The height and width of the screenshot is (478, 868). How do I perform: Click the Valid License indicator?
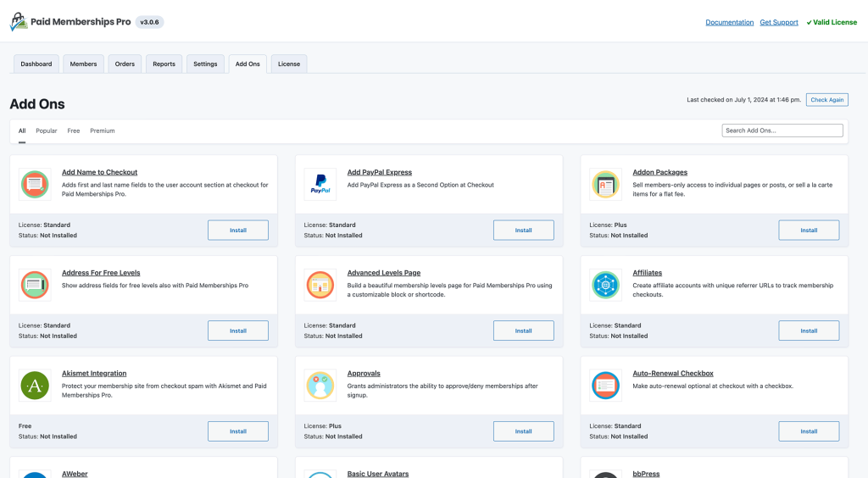[832, 23]
